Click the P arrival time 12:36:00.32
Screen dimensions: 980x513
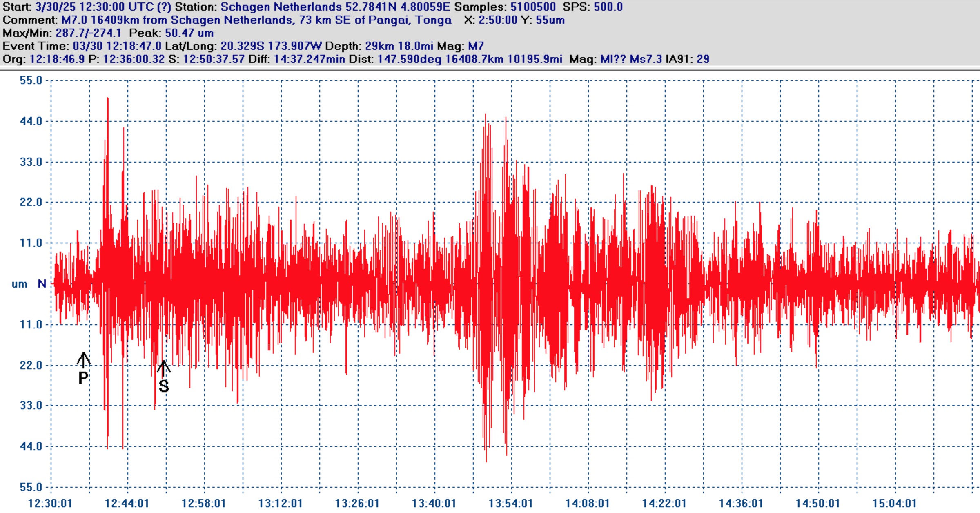134,59
